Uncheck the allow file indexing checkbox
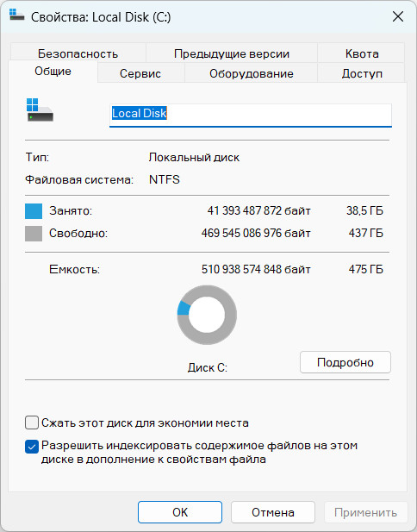 (32, 447)
